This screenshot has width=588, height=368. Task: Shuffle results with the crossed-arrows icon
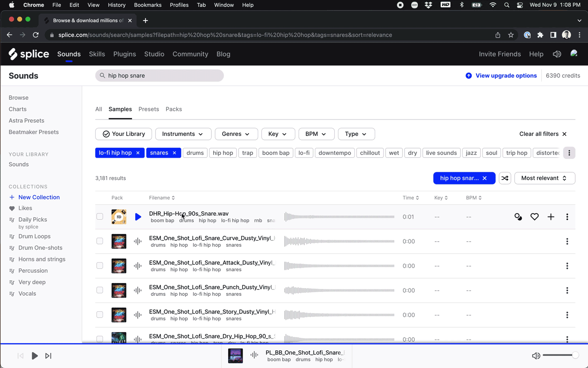pyautogui.click(x=505, y=178)
